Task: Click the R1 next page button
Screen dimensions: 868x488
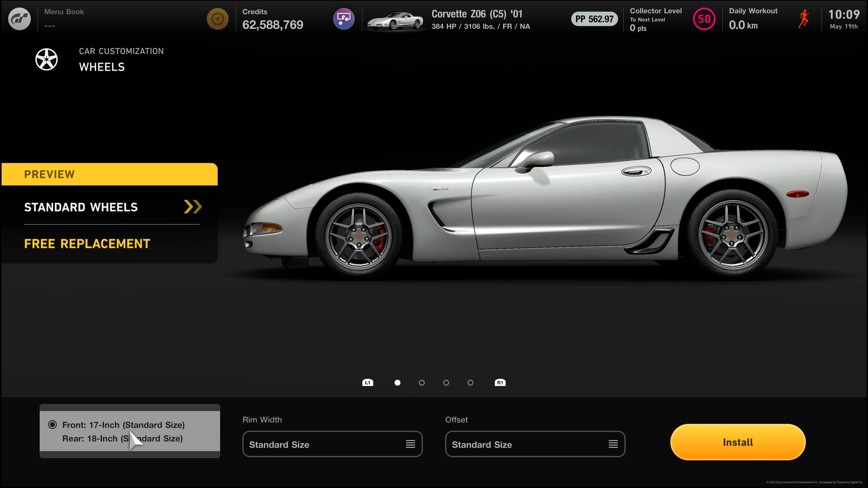Action: (500, 382)
